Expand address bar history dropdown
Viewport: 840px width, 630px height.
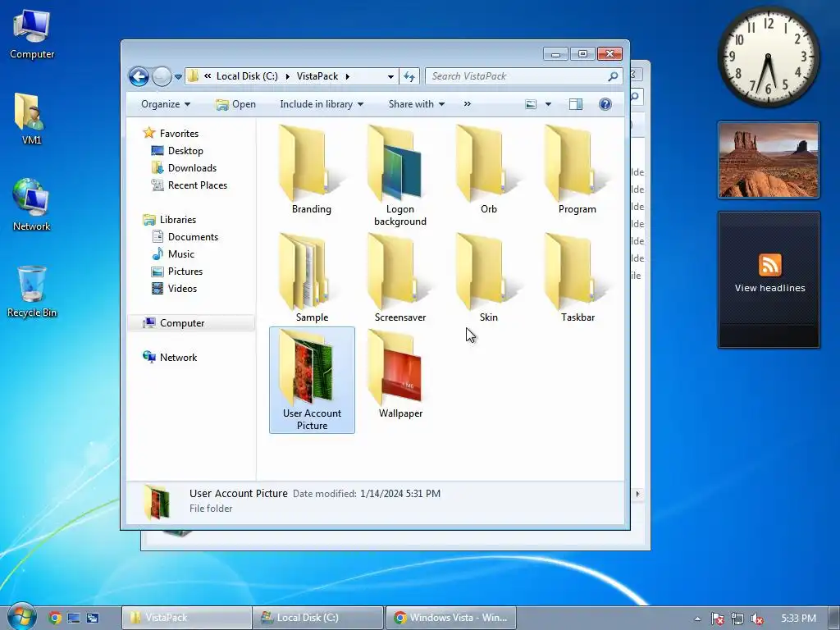pos(390,76)
